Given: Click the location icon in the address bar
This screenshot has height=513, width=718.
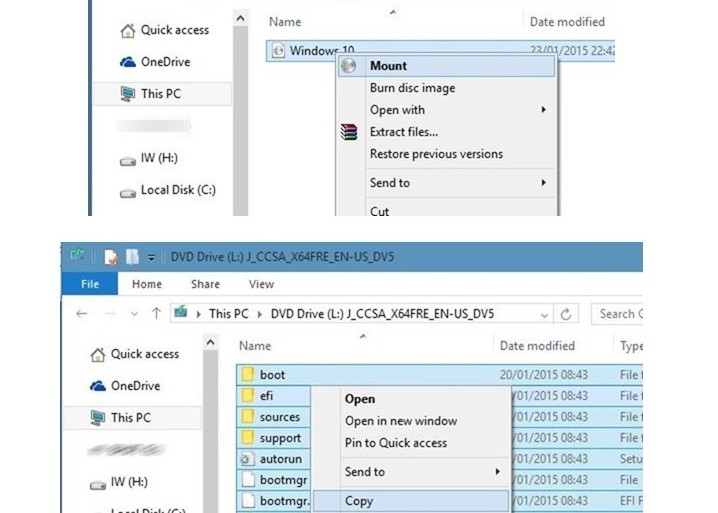Looking at the screenshot, I should [x=181, y=312].
